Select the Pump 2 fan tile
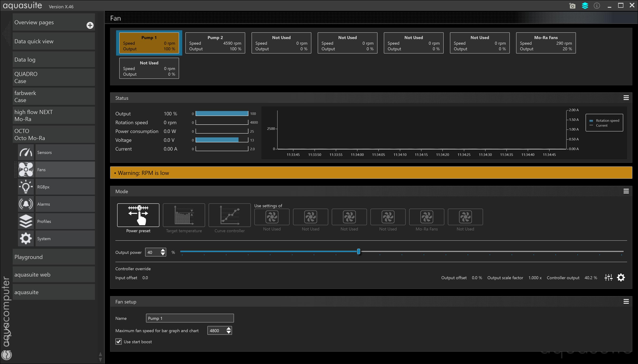The width and height of the screenshot is (638, 364). (x=215, y=43)
